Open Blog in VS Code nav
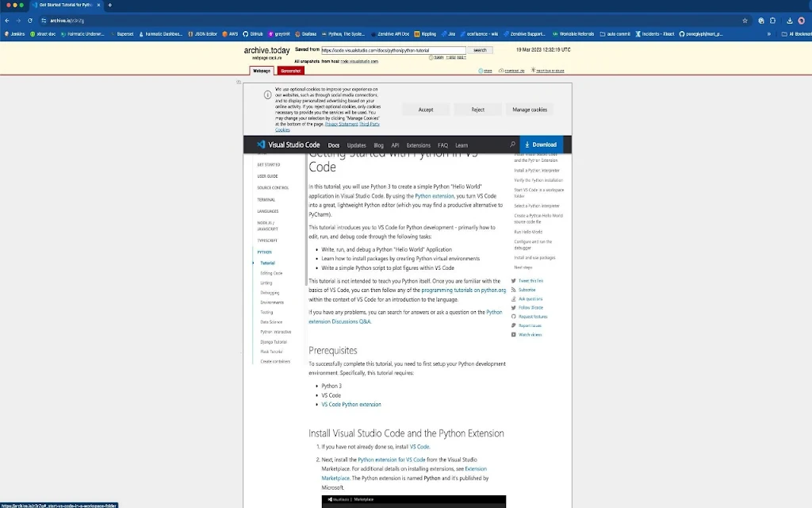812x508 pixels. tap(378, 145)
